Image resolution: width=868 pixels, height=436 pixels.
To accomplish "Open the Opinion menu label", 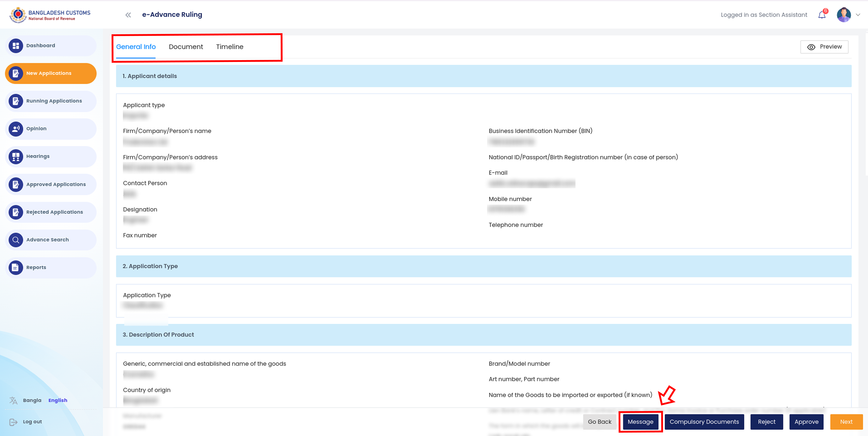I will click(x=36, y=128).
